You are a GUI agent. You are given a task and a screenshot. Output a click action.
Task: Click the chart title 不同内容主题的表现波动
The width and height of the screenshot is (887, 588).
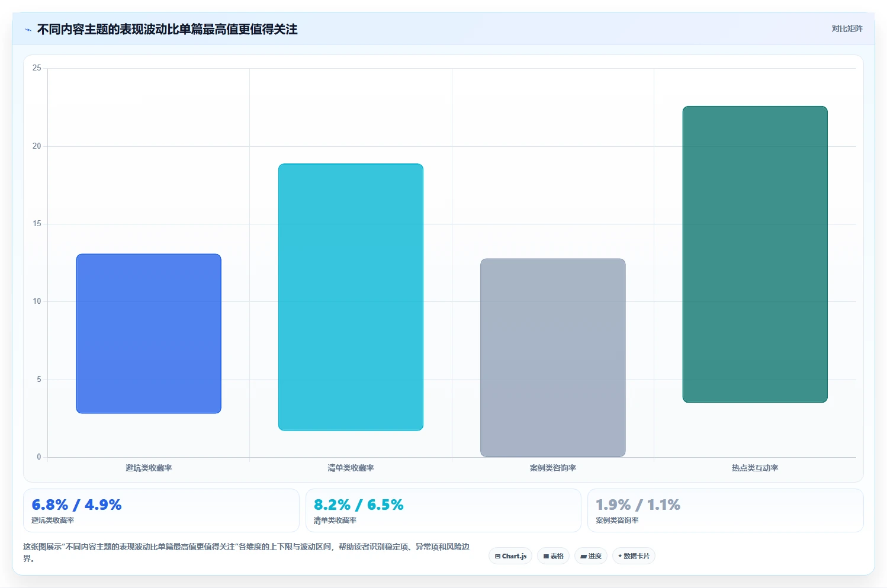tap(167, 29)
